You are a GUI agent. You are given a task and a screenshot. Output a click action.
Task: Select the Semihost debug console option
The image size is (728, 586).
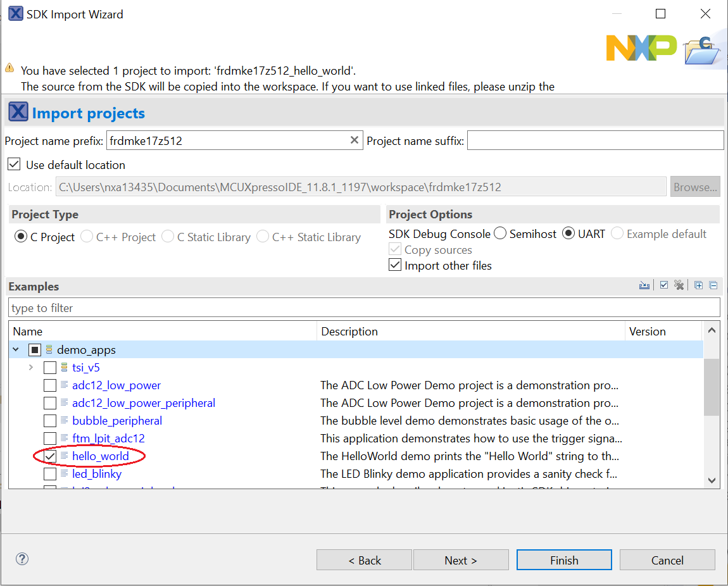point(500,234)
